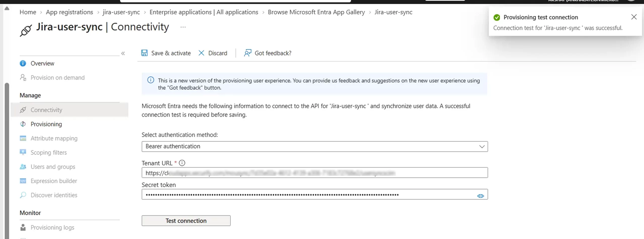Click the info icon in the blue banner

(x=151, y=80)
